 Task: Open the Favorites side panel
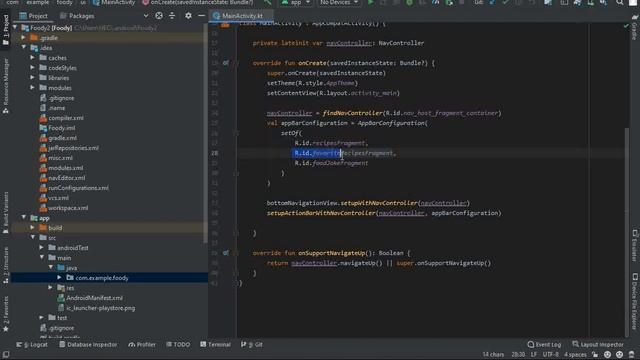click(6, 314)
